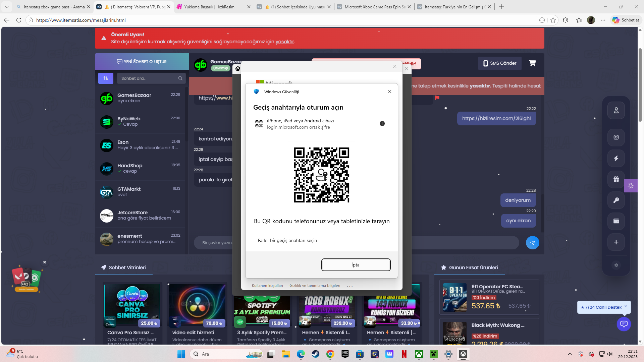Open Netflix from the taskbar

[x=404, y=354]
